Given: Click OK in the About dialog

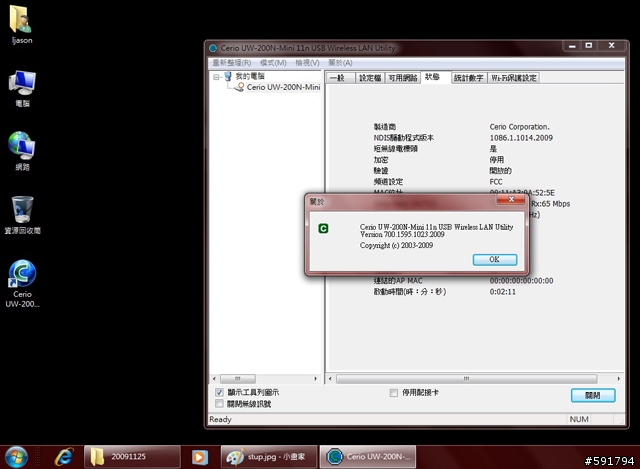Looking at the screenshot, I should (x=495, y=259).
